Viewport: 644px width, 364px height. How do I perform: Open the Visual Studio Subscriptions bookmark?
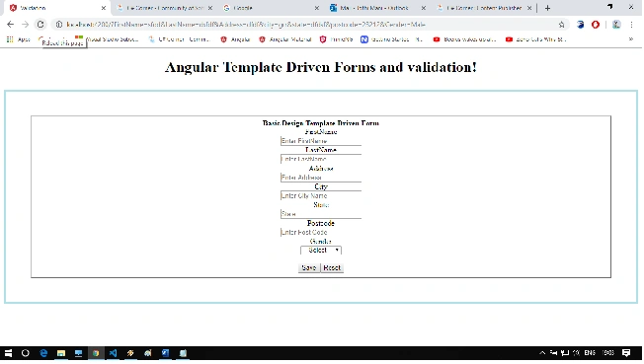tap(108, 39)
